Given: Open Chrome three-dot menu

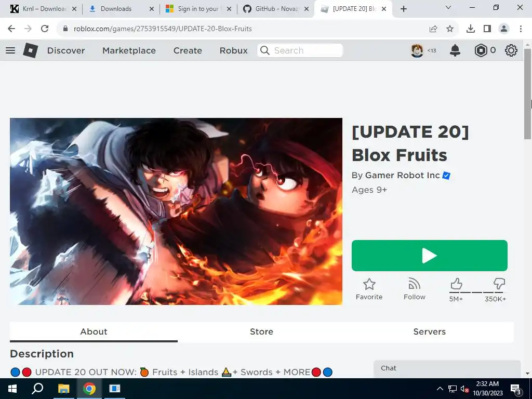Looking at the screenshot, I should (x=521, y=29).
